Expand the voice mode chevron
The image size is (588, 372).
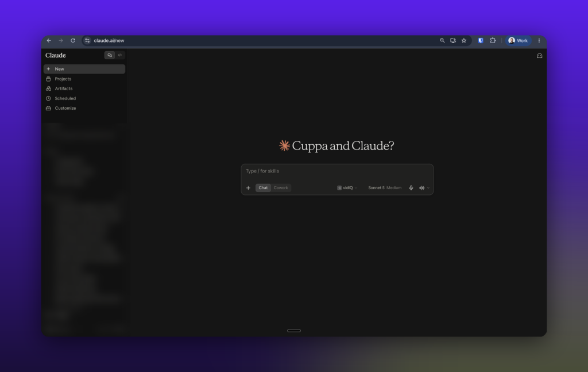(x=428, y=187)
